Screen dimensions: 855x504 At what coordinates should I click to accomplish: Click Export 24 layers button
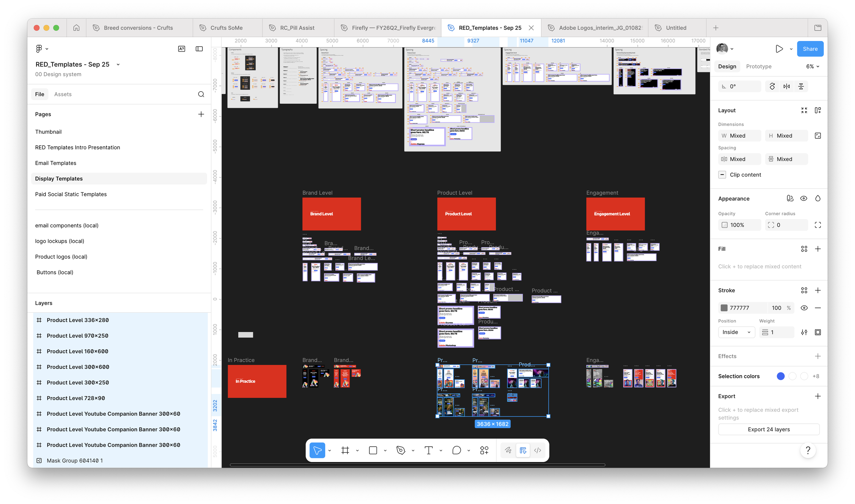click(768, 429)
